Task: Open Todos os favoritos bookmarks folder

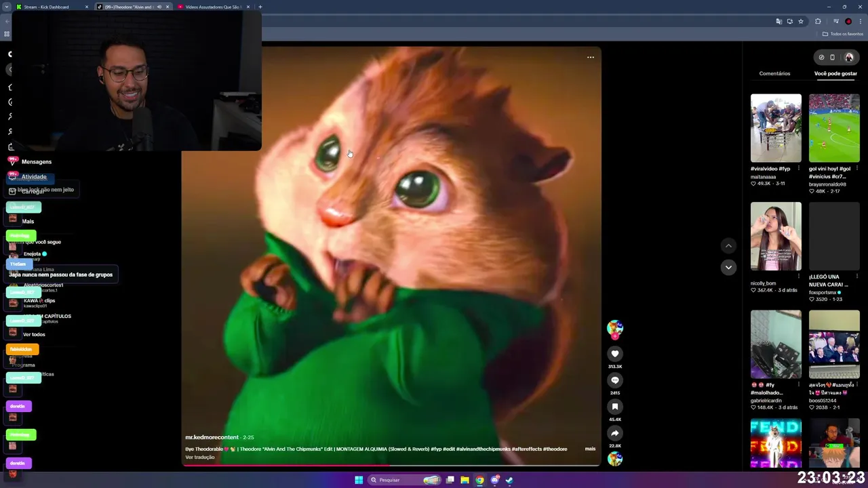Action: 842,34
